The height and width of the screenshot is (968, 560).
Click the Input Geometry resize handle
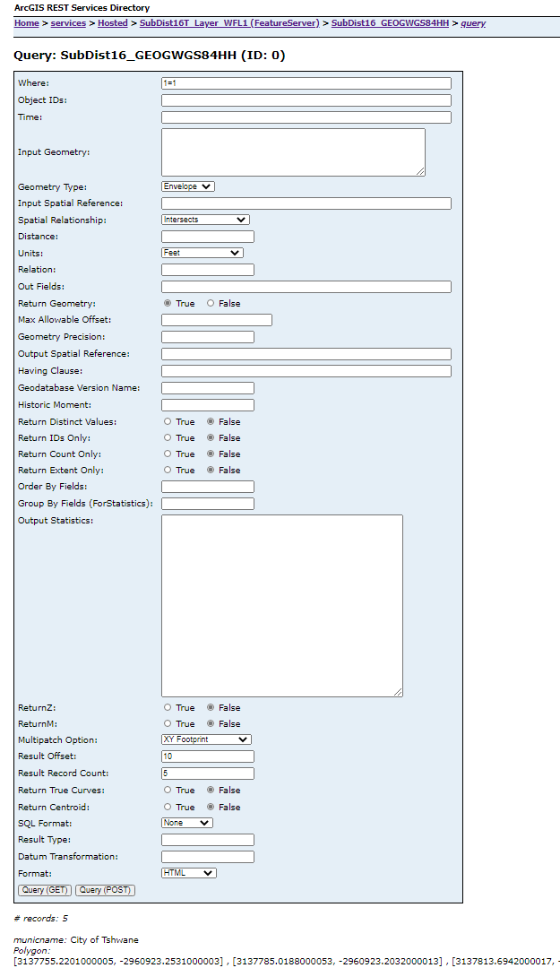coord(420,171)
